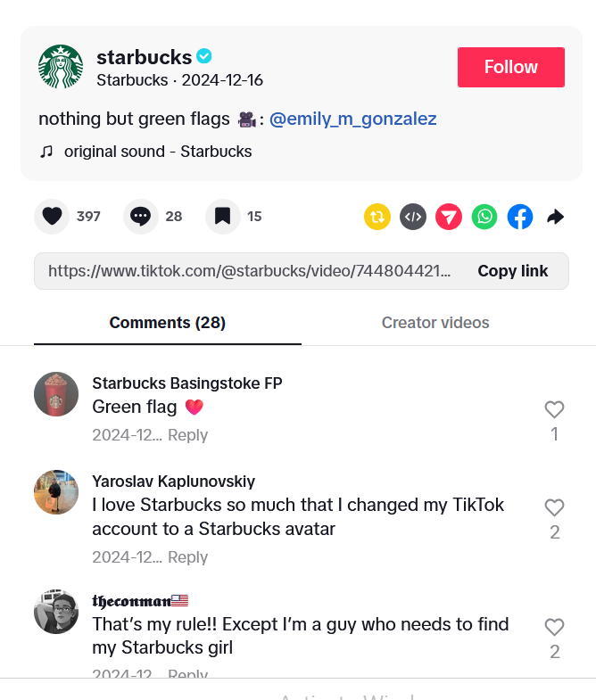Image resolution: width=596 pixels, height=700 pixels.
Task: Like the Starbucks video with heart icon
Action: (x=52, y=217)
